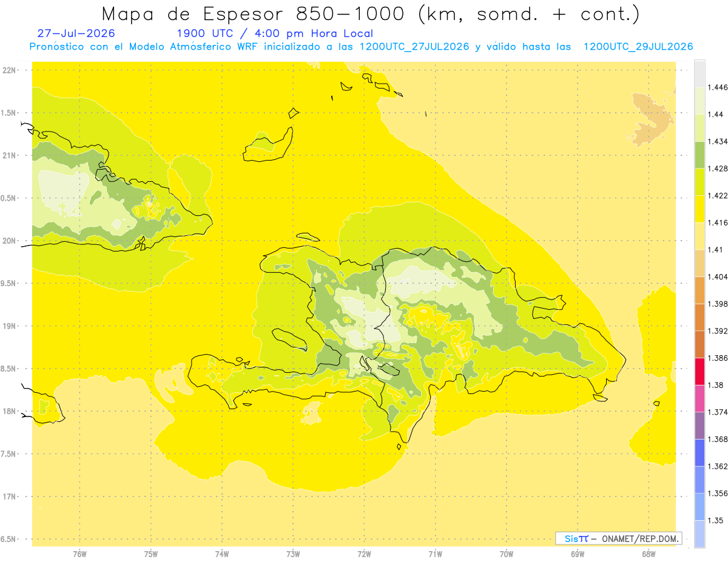The width and height of the screenshot is (728, 562).
Task: Click the 18N latitude label
Action: [9, 411]
